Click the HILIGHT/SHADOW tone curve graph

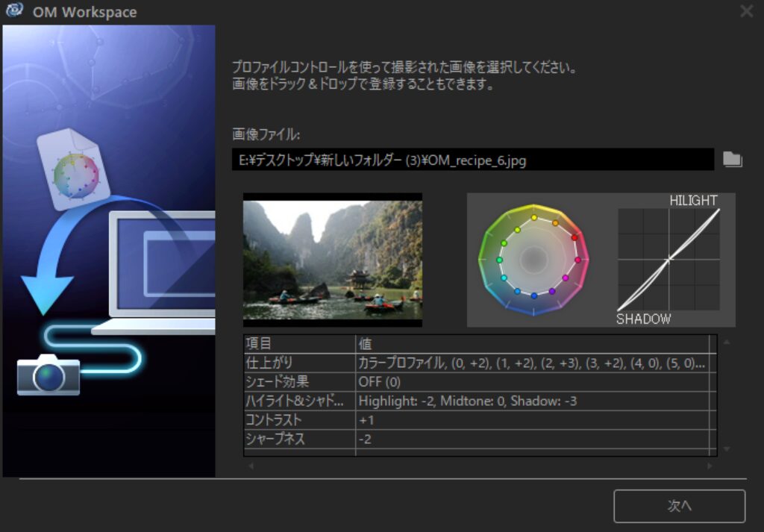pyautogui.click(x=668, y=259)
